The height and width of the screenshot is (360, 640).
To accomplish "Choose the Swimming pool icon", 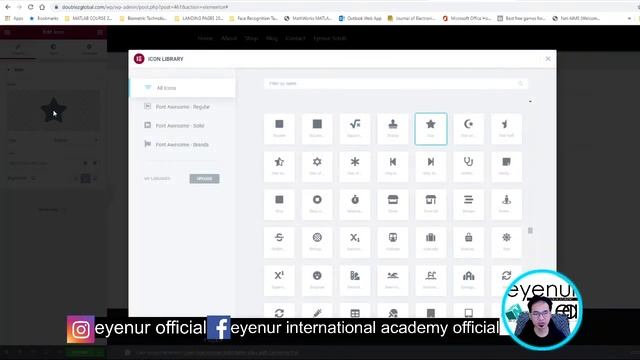I will click(431, 280).
